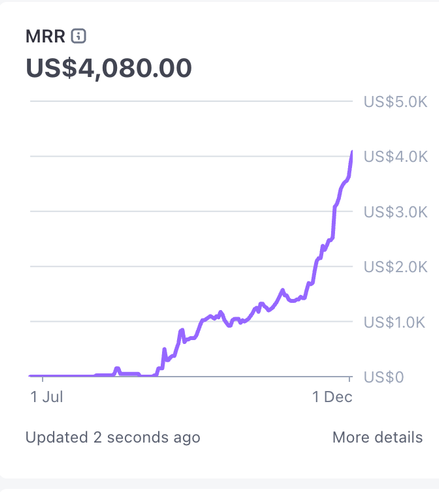The height and width of the screenshot is (500, 439).
Task: Click the flat start of MRR line
Action: (62, 376)
